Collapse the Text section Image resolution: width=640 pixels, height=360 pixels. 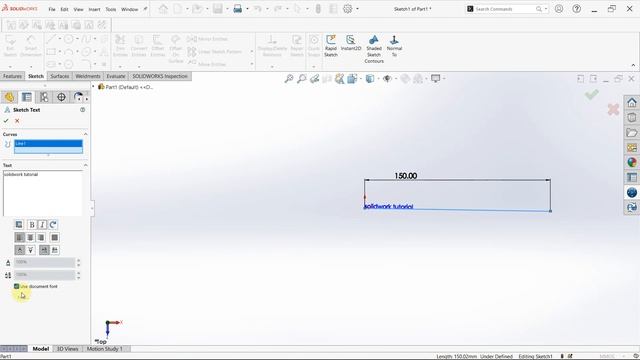click(85, 165)
